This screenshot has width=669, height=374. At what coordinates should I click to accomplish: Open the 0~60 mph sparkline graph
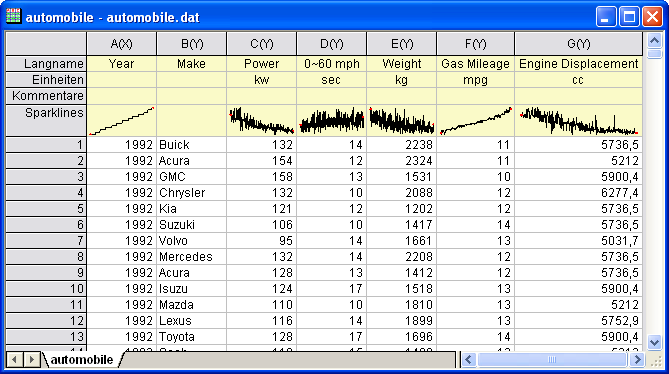(332, 121)
